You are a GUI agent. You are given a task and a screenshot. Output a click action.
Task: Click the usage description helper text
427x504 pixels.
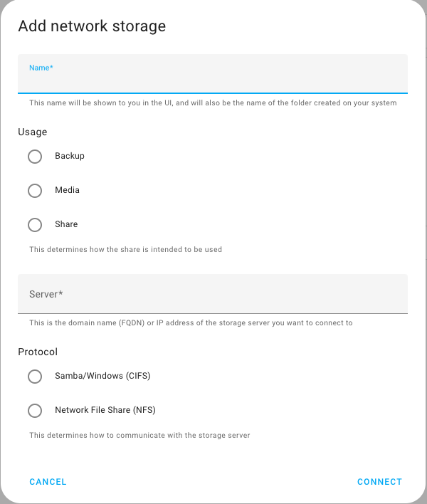coord(125,250)
